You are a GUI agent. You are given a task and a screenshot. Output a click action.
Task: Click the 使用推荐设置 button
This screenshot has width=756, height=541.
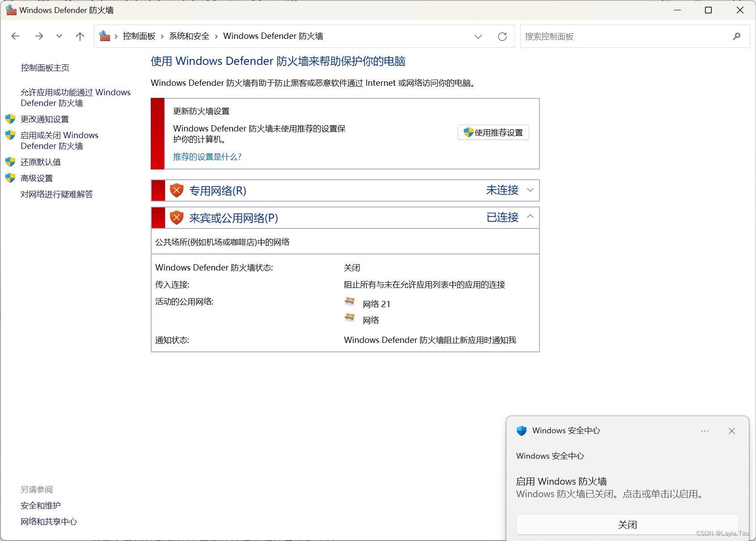coord(493,132)
